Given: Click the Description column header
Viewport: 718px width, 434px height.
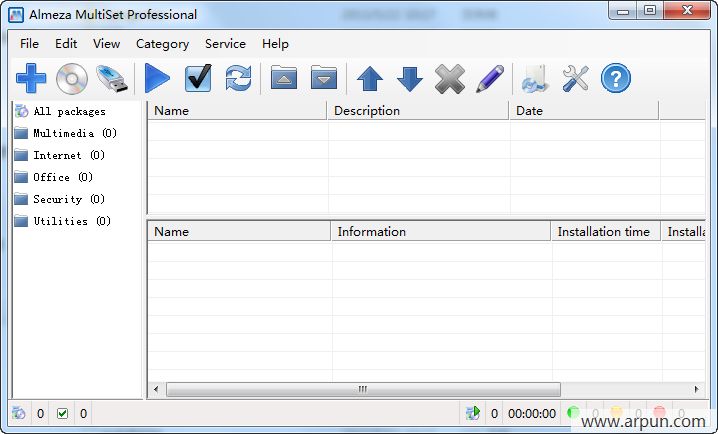Looking at the screenshot, I should tap(418, 111).
